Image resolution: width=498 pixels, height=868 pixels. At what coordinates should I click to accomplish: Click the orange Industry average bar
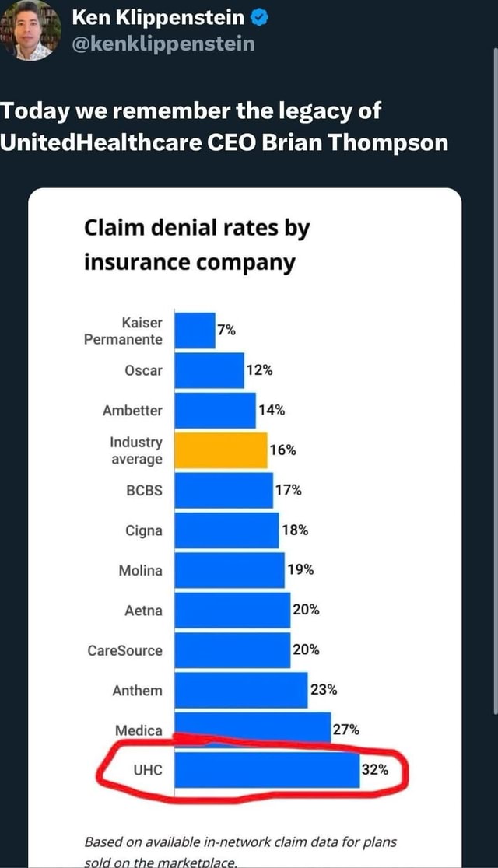click(x=221, y=450)
